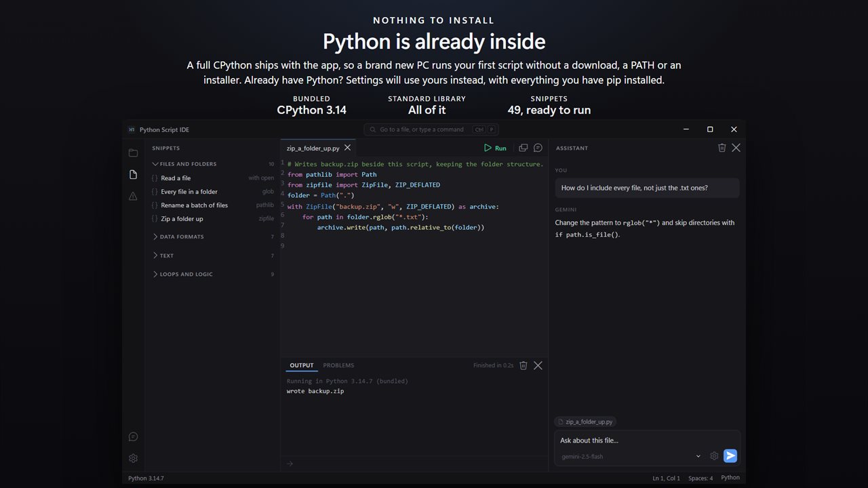Click 'Ln 1, Col 1' in status bar
The height and width of the screenshot is (488, 868).
point(666,478)
